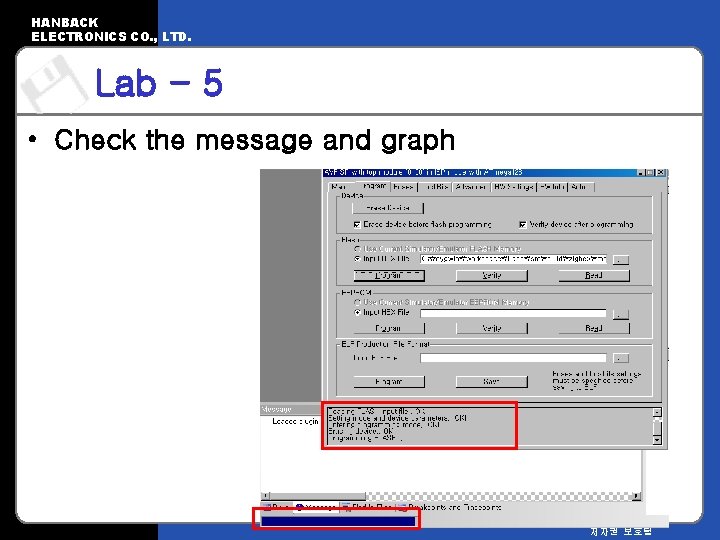Viewport: 720px width, 540px height.
Task: Click the Erase Device button
Action: coord(388,208)
